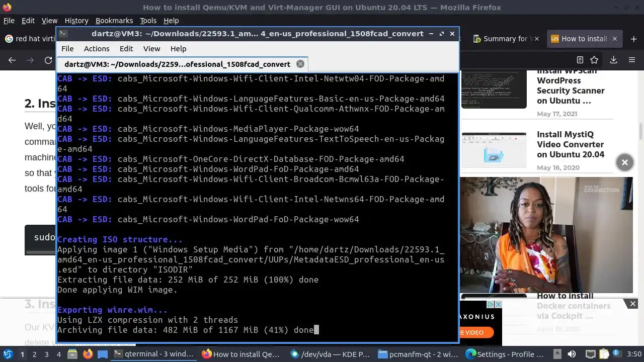
Task: Close the qterminal session tab
Action: [300, 64]
